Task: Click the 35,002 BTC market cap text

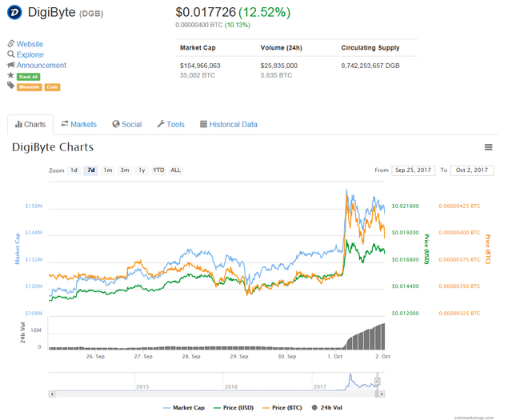Action: tap(198, 75)
